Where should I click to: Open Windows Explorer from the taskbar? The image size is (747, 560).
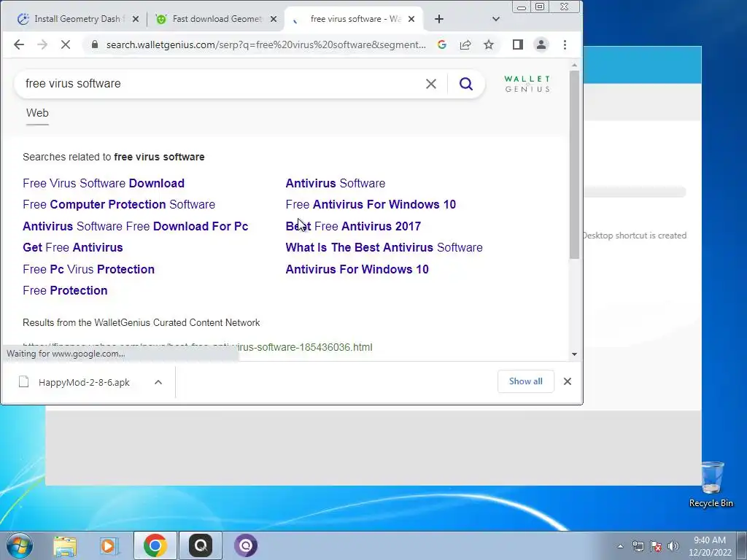pyautogui.click(x=65, y=546)
